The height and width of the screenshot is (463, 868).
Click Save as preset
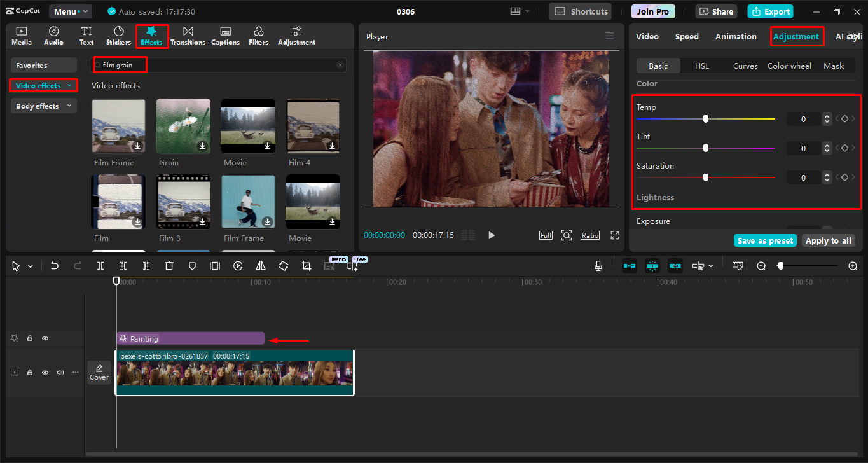tap(765, 240)
